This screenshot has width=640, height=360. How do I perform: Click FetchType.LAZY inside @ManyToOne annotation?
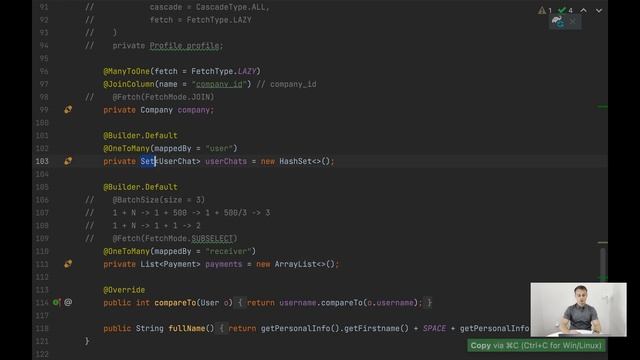223,71
